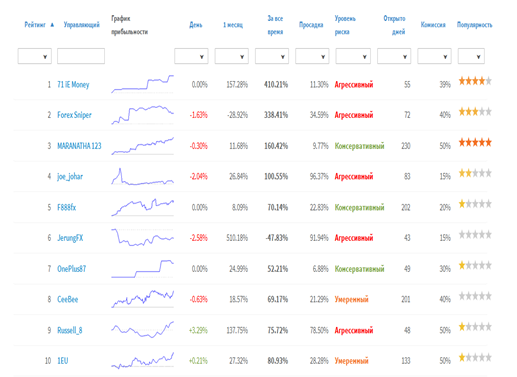The height and width of the screenshot is (377, 517).
Task: Click the profitability chart for CeeBee
Action: [143, 299]
